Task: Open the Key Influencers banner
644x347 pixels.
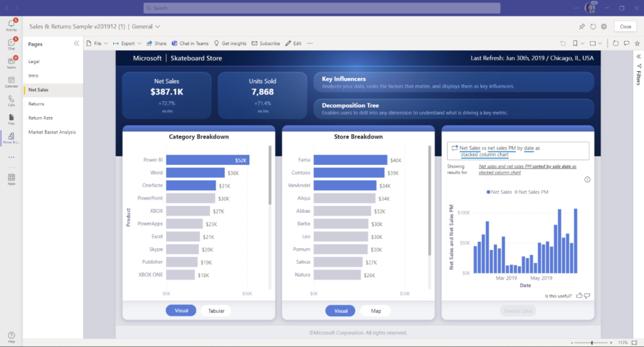Action: pos(453,82)
